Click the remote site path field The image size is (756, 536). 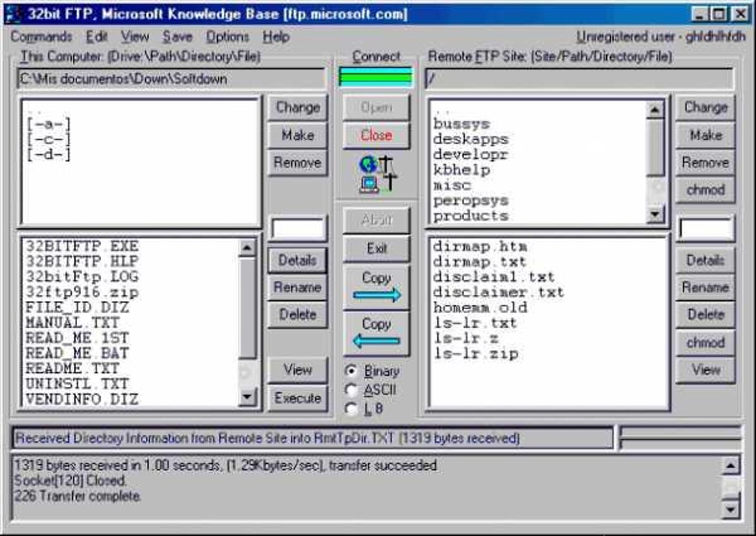click(579, 79)
